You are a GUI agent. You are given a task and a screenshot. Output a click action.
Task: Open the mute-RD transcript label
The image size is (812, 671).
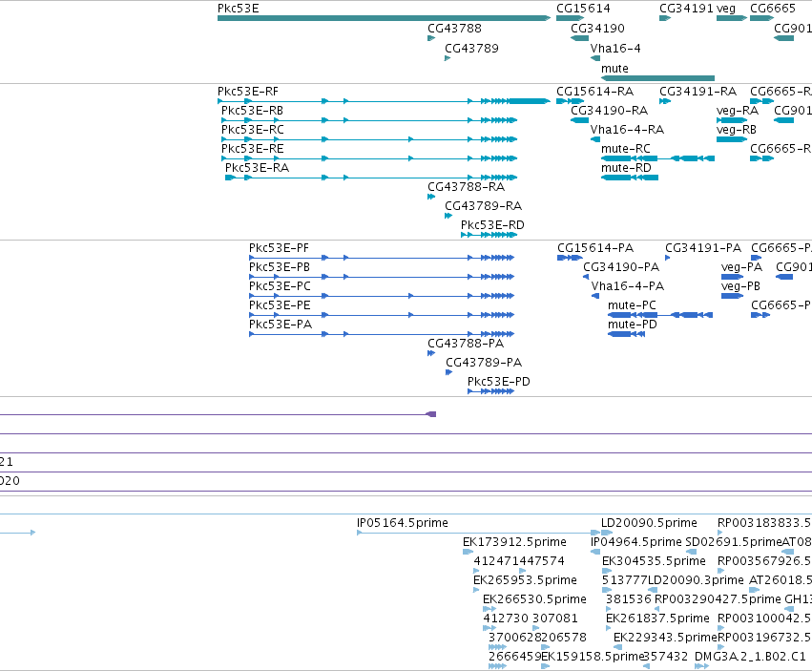[x=626, y=168]
